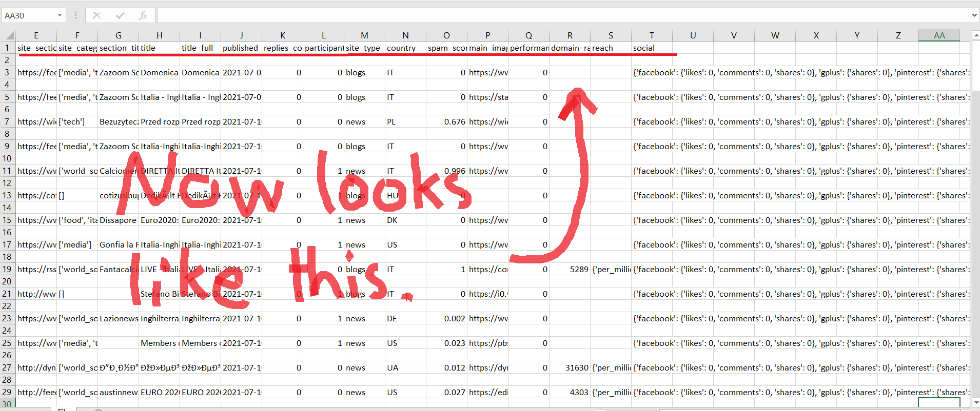
Task: Click spam score cell 0.023
Action: coord(446,343)
